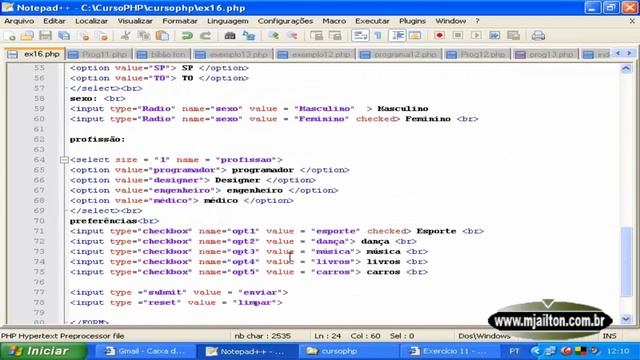Click the Open file folder icon

click(27, 36)
